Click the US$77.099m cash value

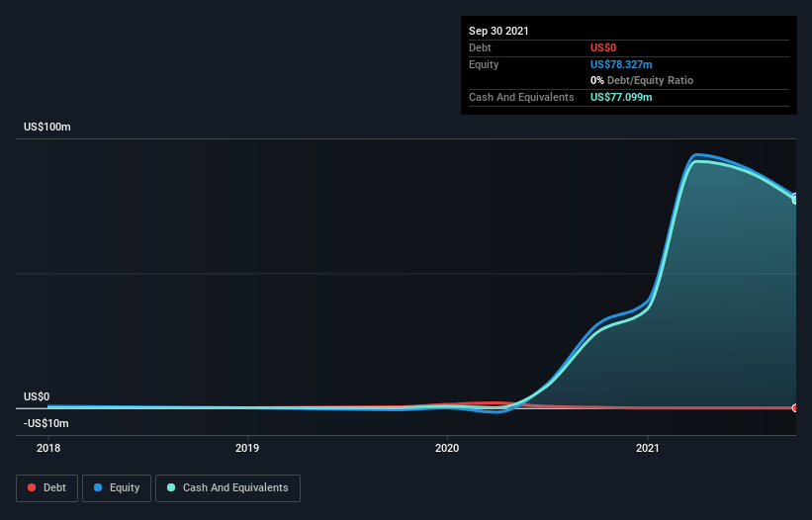621,97
